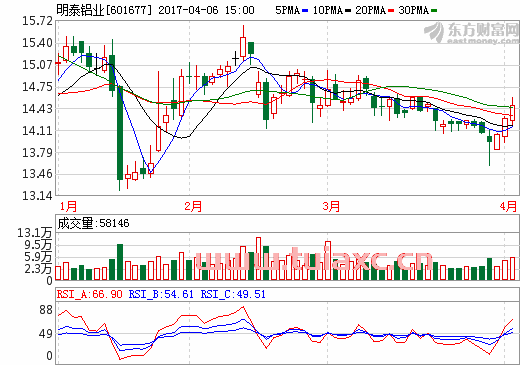Click the 15.07 price axis label
520x365 pixels.
point(37,65)
